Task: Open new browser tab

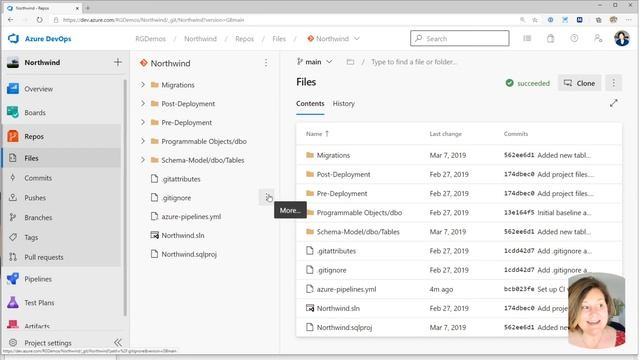Action: (88, 8)
